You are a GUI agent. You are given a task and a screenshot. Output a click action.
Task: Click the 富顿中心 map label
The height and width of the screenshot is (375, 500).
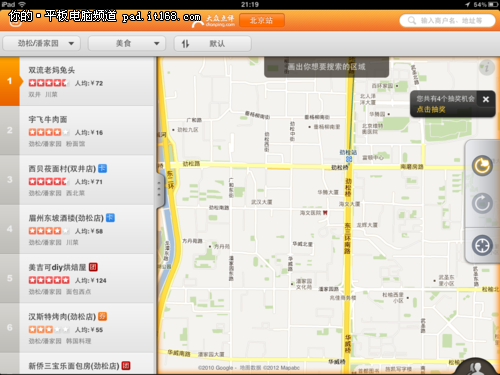coord(373,157)
